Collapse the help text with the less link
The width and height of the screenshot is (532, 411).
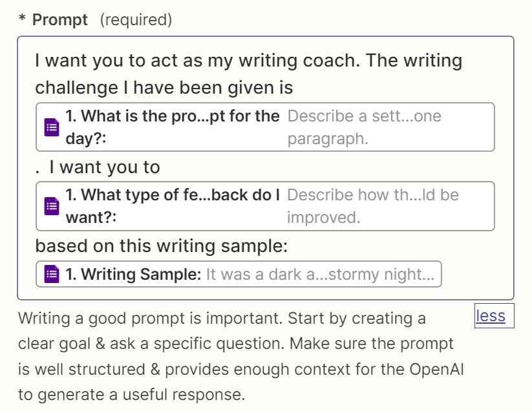click(491, 316)
